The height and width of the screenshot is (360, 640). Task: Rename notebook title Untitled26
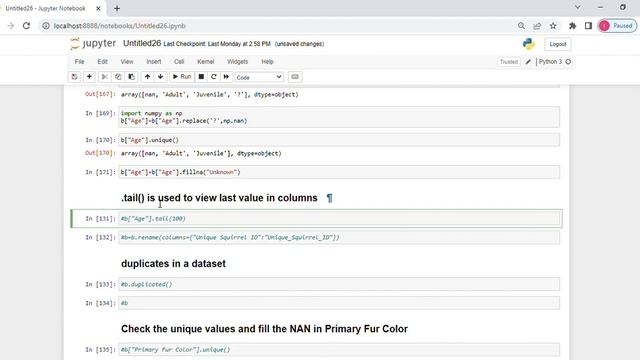pos(142,43)
